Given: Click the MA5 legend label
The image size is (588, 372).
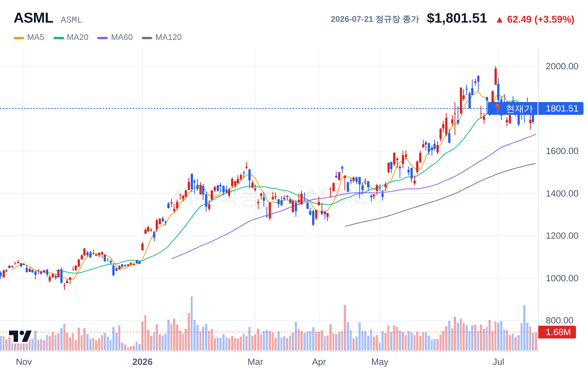Looking at the screenshot, I should 35,37.
